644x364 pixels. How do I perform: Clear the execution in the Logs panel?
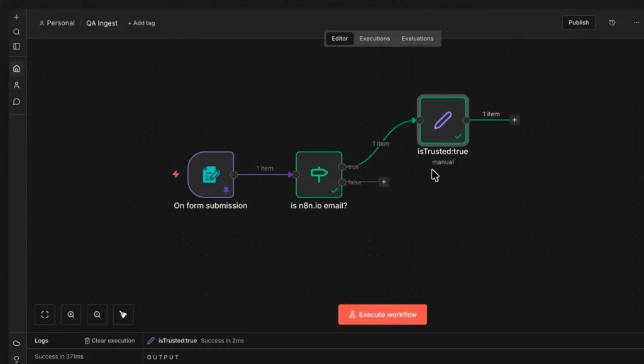click(109, 340)
